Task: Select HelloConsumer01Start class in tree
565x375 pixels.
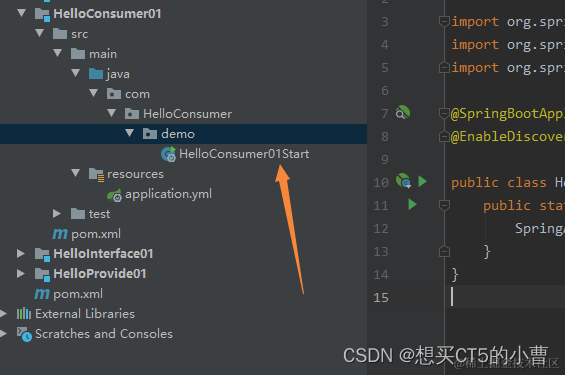Action: 244,154
